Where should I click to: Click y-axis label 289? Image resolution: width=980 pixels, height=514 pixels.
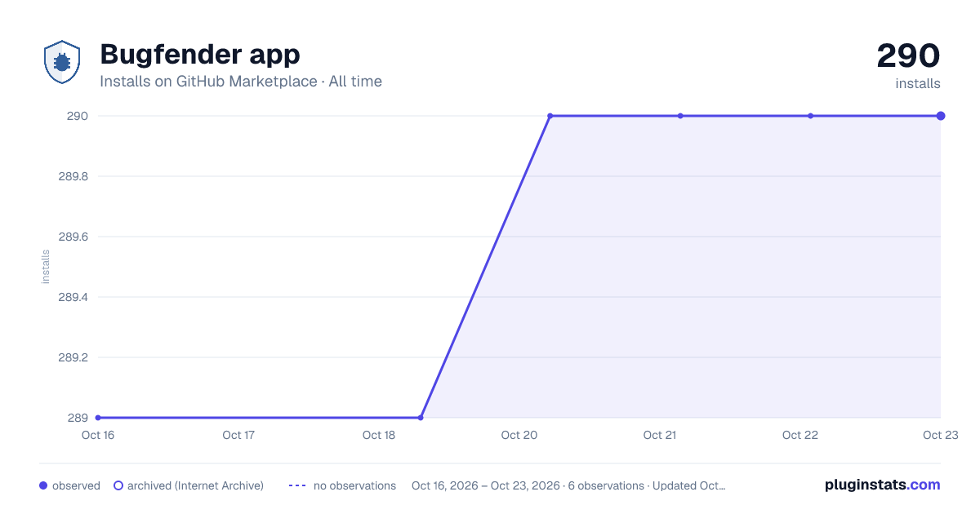78,418
